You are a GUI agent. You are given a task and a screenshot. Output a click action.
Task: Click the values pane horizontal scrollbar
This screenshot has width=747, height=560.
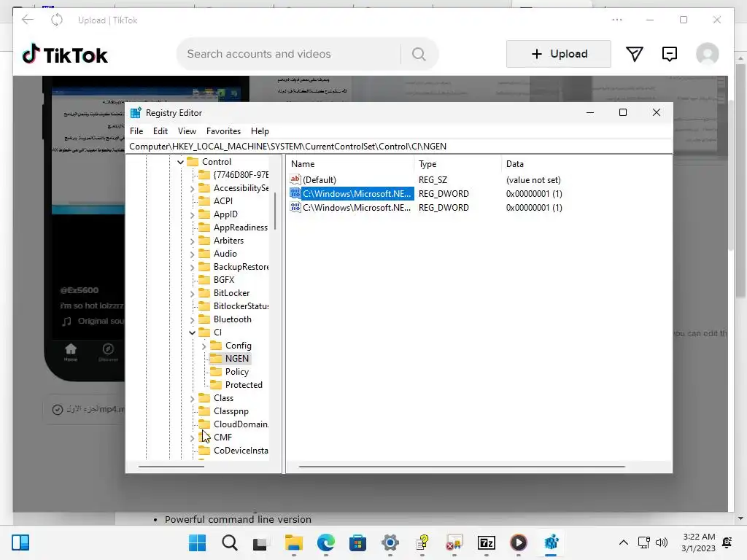click(x=462, y=467)
